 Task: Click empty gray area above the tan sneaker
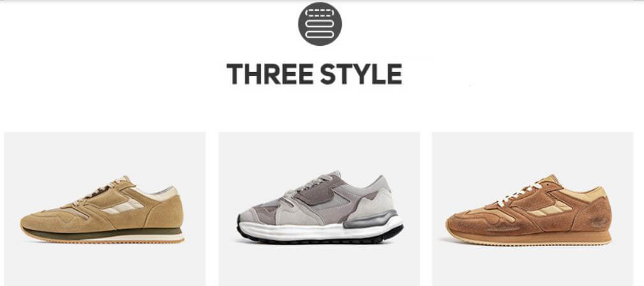(105, 154)
